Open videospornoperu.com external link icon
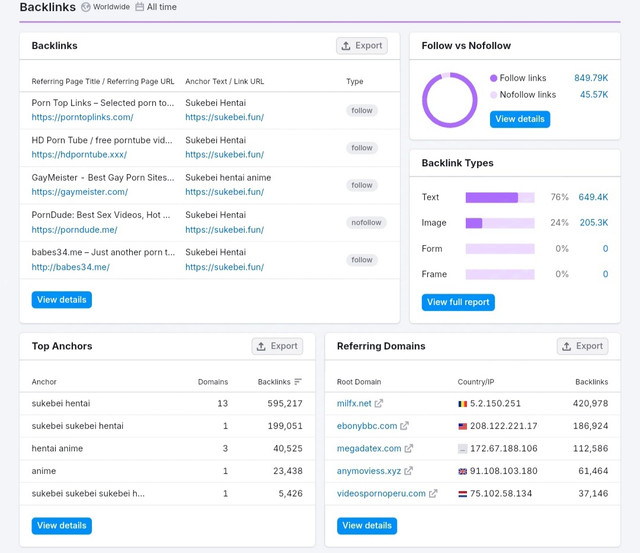Viewport: 640px width, 553px height. coord(433,493)
